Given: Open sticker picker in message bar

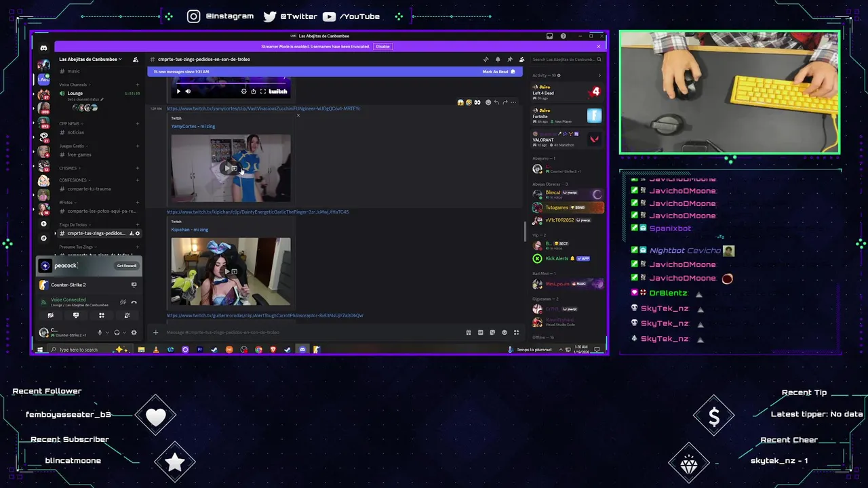Looking at the screenshot, I should coord(492,332).
